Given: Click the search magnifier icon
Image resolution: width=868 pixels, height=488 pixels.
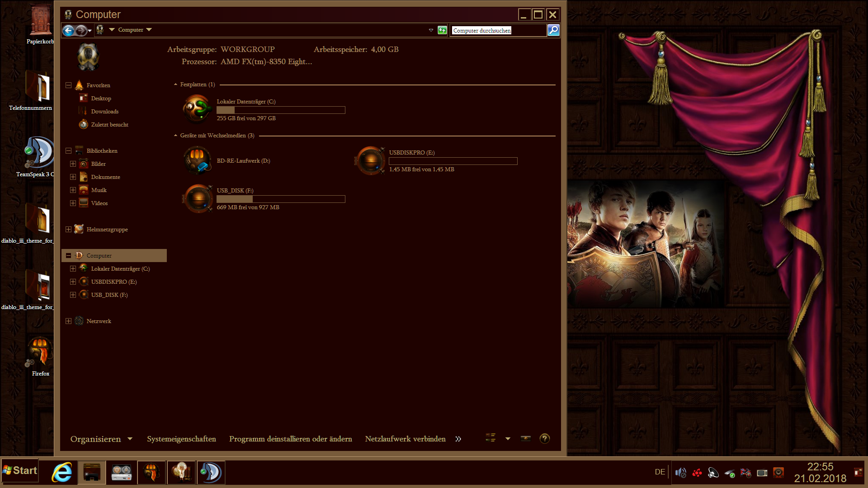Looking at the screenshot, I should (x=553, y=30).
